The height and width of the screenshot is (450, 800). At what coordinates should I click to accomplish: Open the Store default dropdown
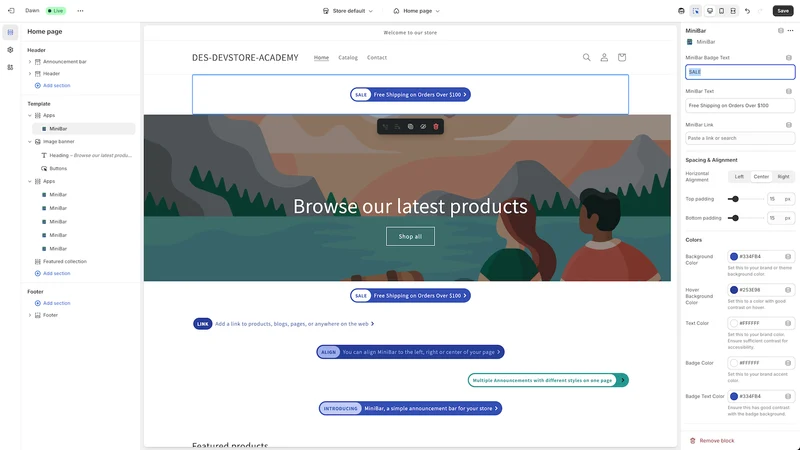tap(348, 11)
